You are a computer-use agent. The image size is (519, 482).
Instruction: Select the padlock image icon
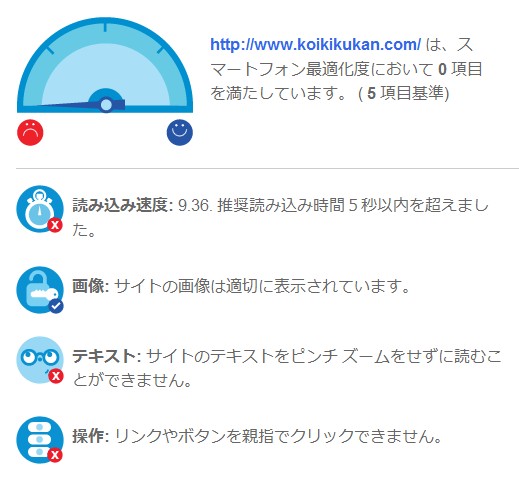click(x=40, y=289)
